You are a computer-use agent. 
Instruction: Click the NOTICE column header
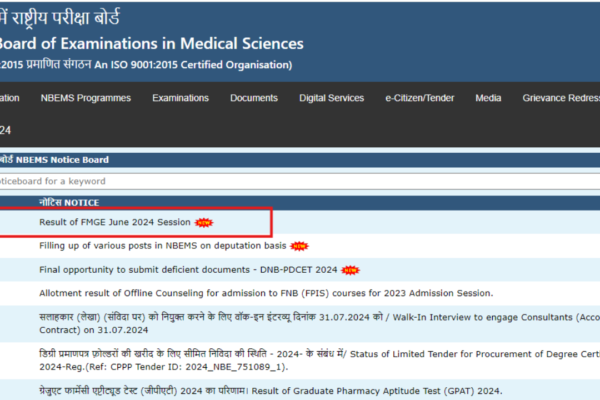(x=69, y=202)
